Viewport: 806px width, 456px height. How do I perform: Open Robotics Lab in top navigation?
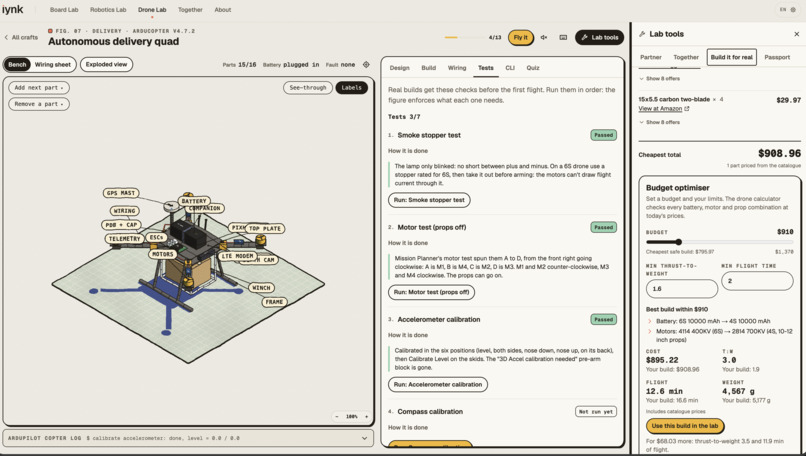[108, 10]
